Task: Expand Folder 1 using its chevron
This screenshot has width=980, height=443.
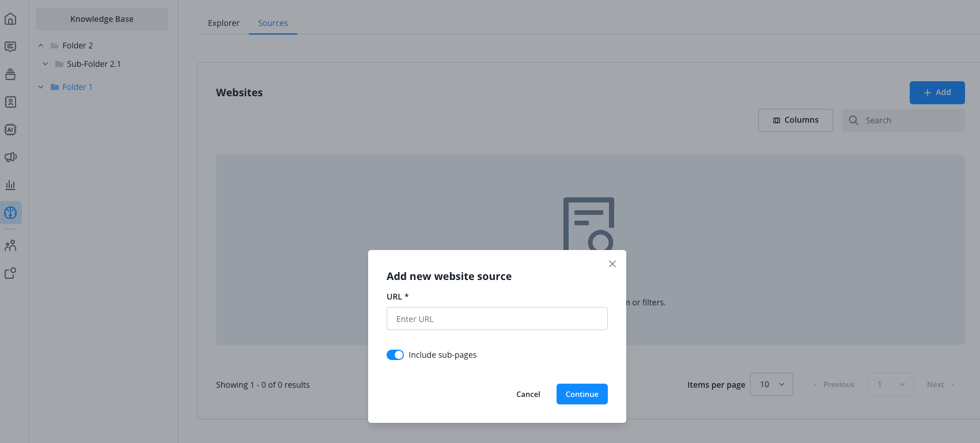Action: point(41,87)
